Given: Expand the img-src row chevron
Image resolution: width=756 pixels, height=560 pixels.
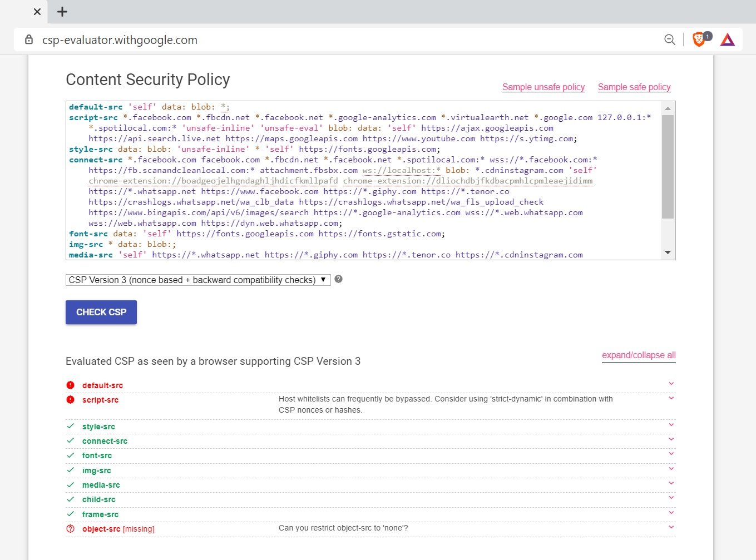Looking at the screenshot, I should [x=671, y=469].
